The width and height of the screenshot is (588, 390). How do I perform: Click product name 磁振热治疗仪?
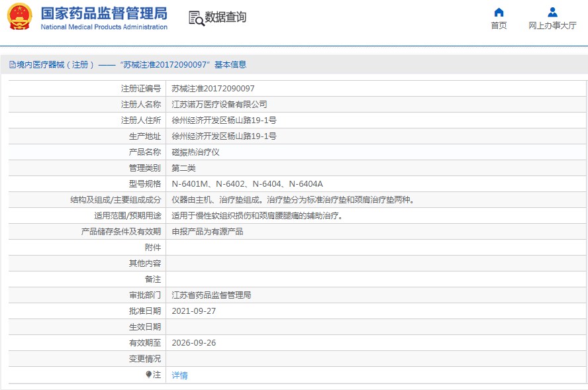195,152
